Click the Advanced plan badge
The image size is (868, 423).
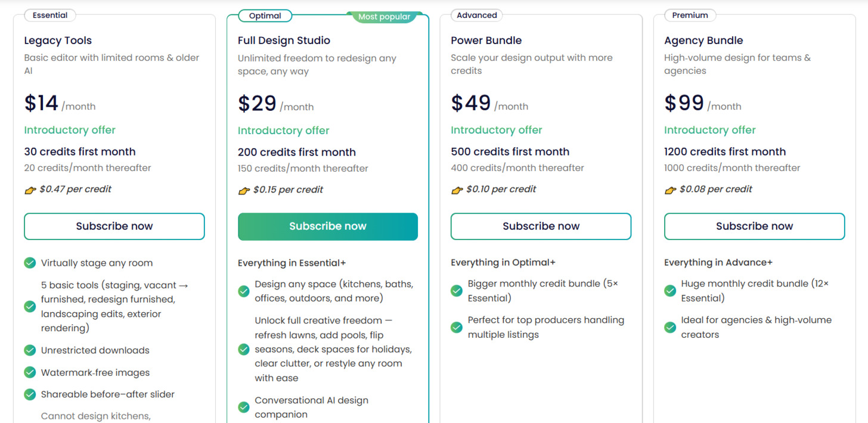click(x=476, y=15)
